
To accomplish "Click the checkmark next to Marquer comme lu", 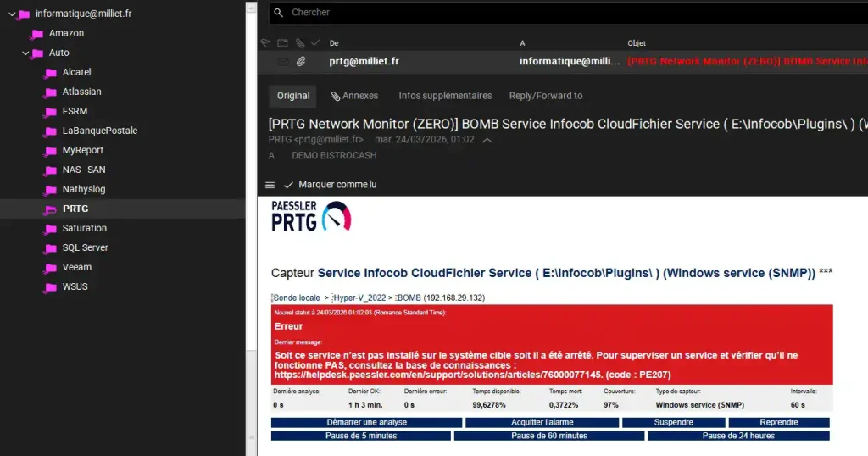I will coord(288,185).
